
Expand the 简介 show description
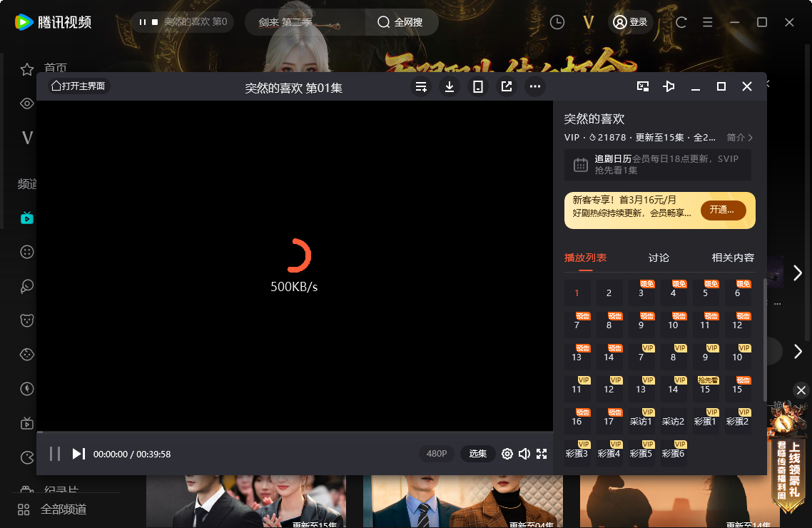point(737,137)
